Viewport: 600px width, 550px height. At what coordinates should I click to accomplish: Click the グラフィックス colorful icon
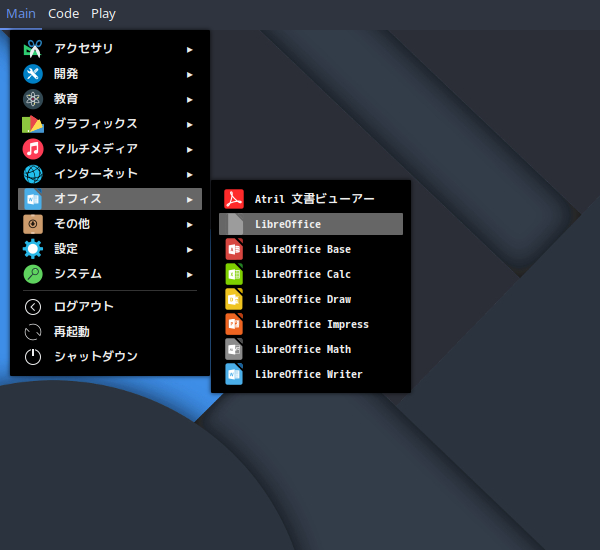coord(33,124)
